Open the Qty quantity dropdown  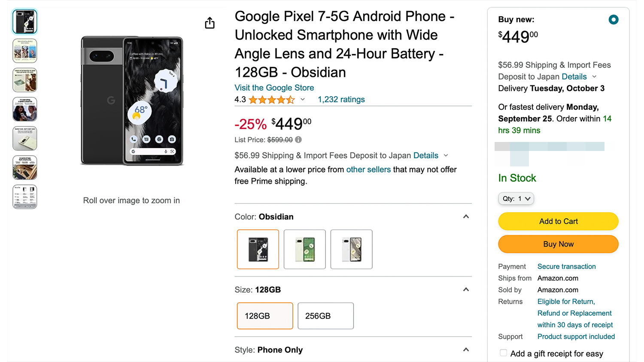click(x=516, y=199)
